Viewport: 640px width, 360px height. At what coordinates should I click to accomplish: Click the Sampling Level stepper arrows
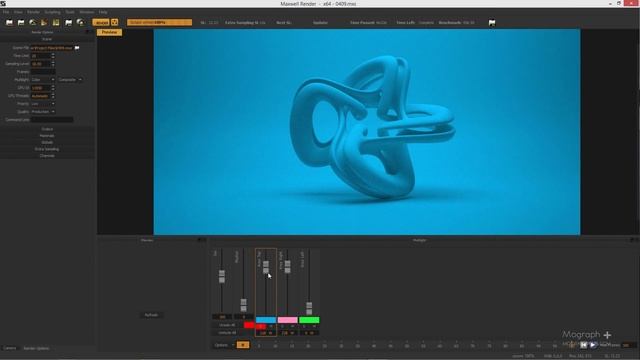point(53,64)
